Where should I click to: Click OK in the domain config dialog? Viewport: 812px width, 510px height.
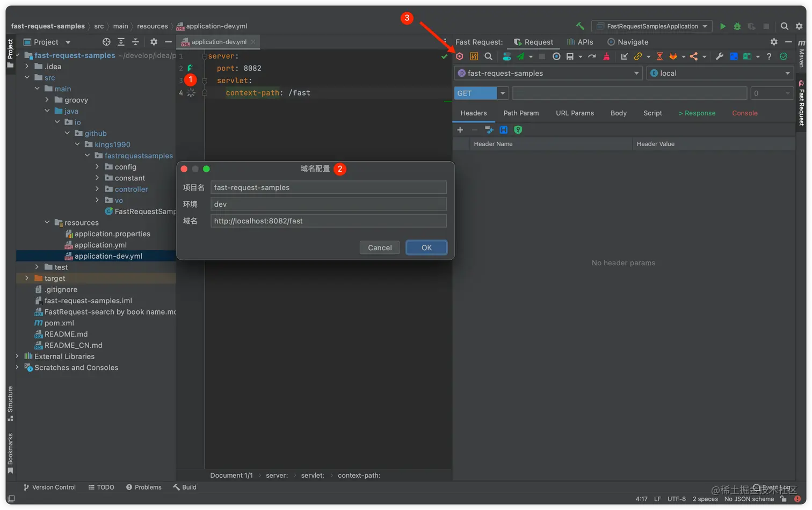pyautogui.click(x=426, y=247)
